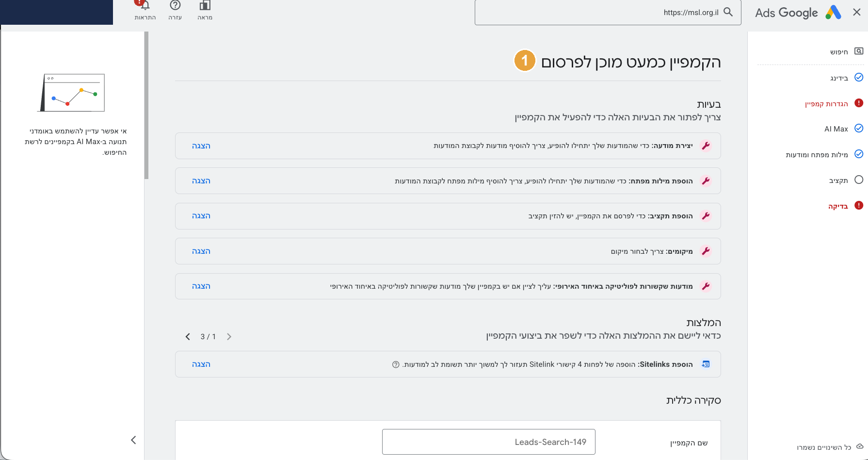Close the campaign editor with the X icon
The image size is (868, 460).
(857, 12)
